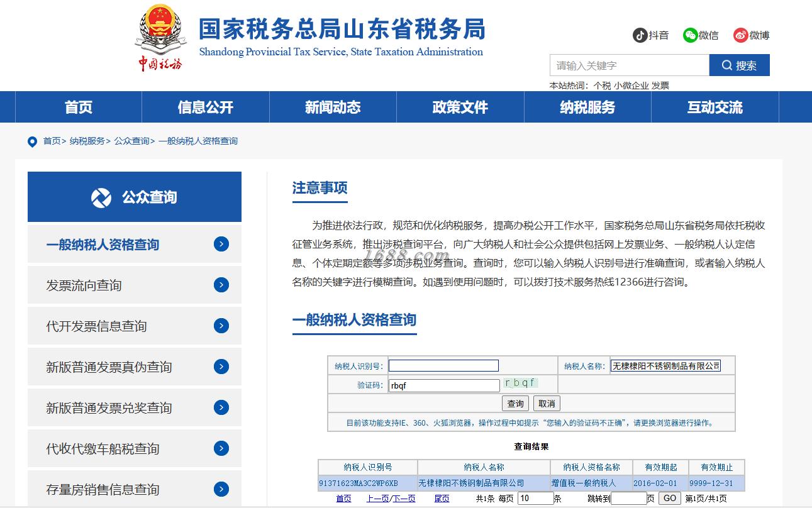Click arrow icon beside 新版普通发票兑奖查询
Viewport: 812px width, 508px height.
(221, 407)
